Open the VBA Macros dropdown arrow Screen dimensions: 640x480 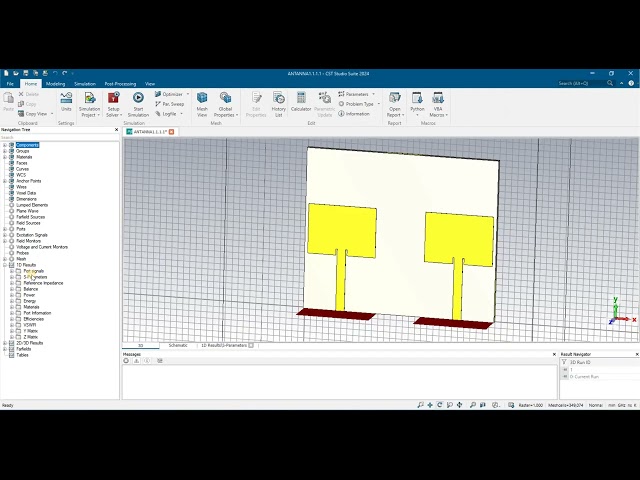click(x=447, y=116)
